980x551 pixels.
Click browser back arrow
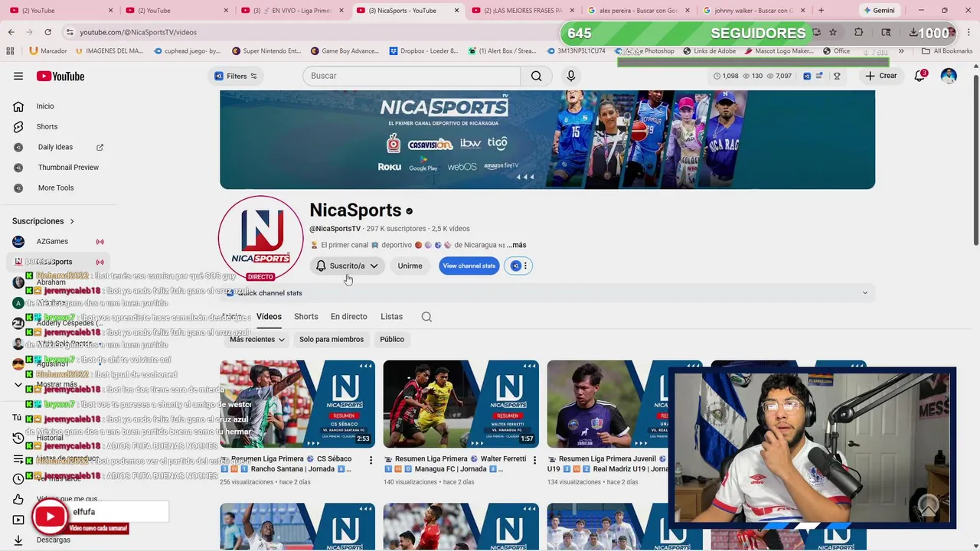pos(11,32)
